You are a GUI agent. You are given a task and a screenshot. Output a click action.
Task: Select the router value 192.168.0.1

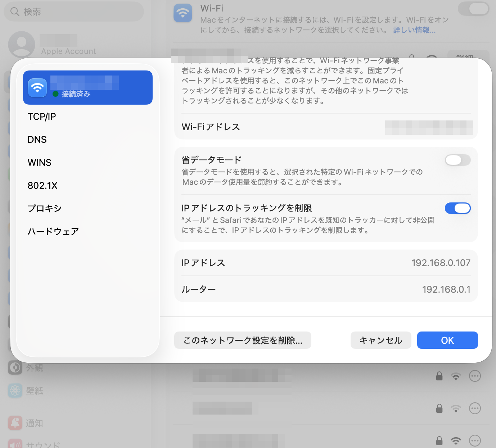click(446, 289)
